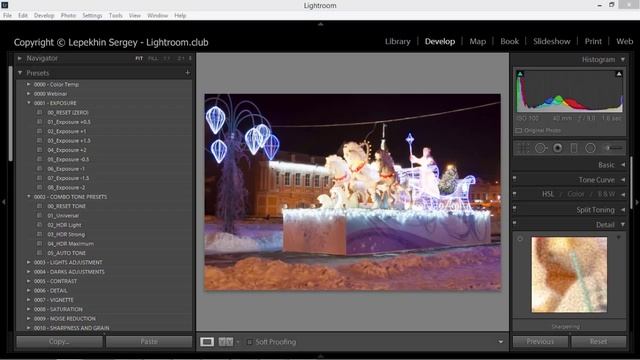Hide the bottom filmstrip panel arrow

pyautogui.click(x=320, y=356)
